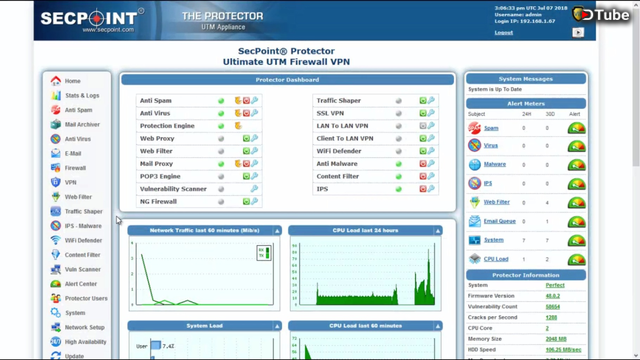
Task: Start WiFi Defender with the green button
Action: pyautogui.click(x=423, y=151)
